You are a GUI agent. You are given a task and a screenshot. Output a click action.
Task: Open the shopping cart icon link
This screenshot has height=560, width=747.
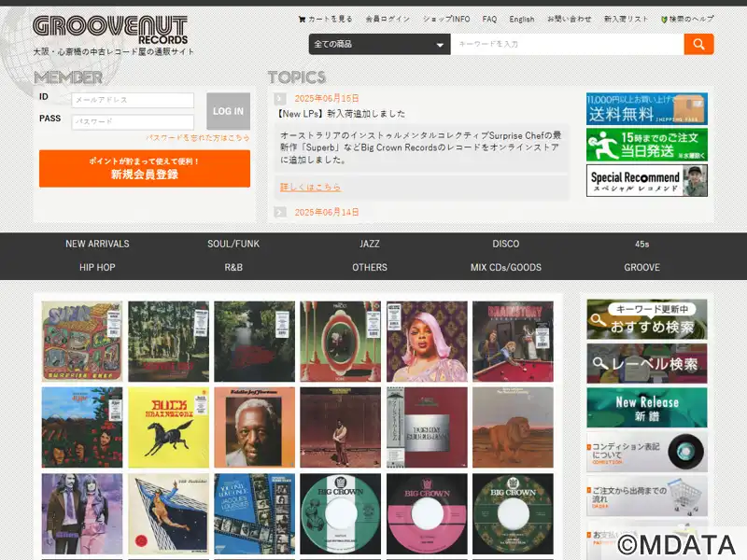(x=302, y=19)
